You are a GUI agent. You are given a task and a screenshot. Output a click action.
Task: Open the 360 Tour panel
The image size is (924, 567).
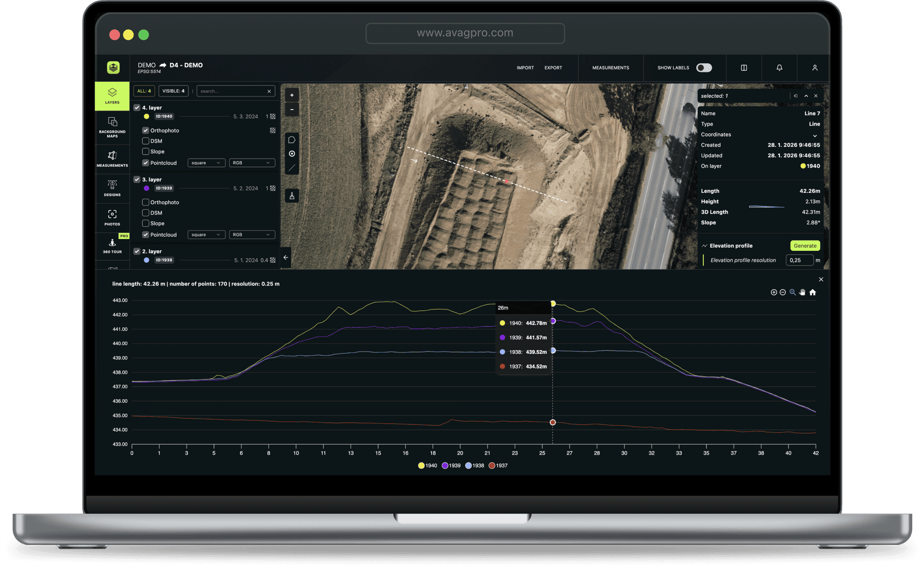click(x=112, y=246)
